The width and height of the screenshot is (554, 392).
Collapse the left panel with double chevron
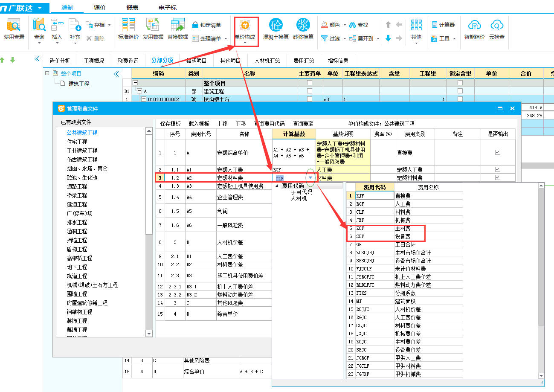(37, 59)
